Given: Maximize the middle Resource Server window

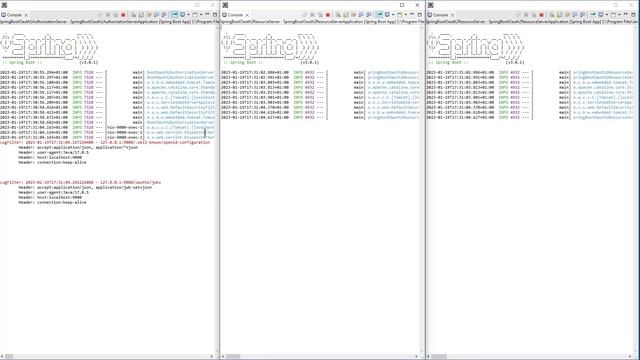Looking at the screenshot, I should click(402, 5).
